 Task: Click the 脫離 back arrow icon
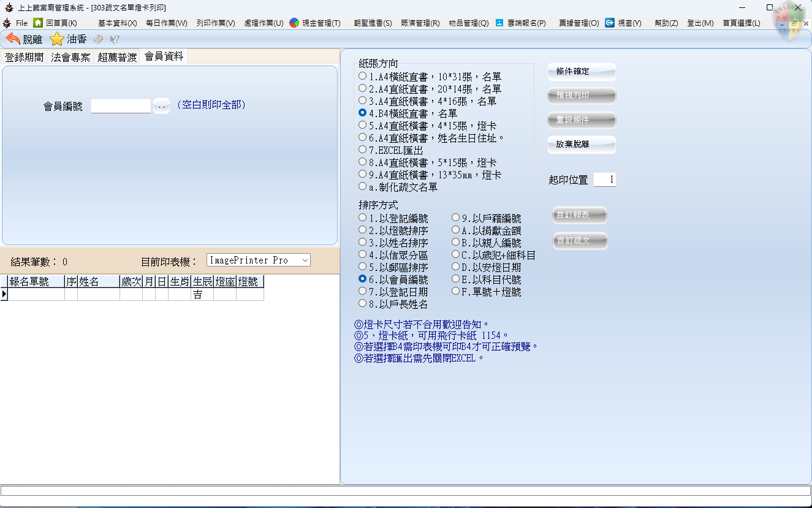coord(13,39)
